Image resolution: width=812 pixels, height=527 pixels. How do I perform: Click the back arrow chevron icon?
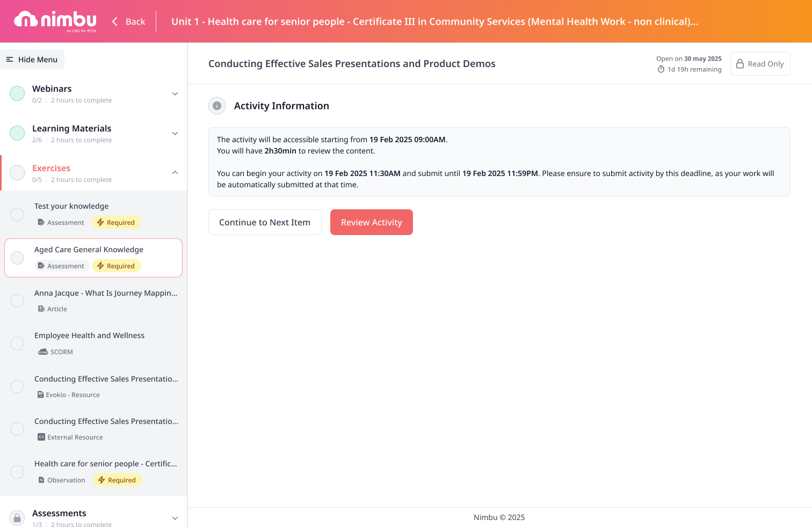[114, 21]
